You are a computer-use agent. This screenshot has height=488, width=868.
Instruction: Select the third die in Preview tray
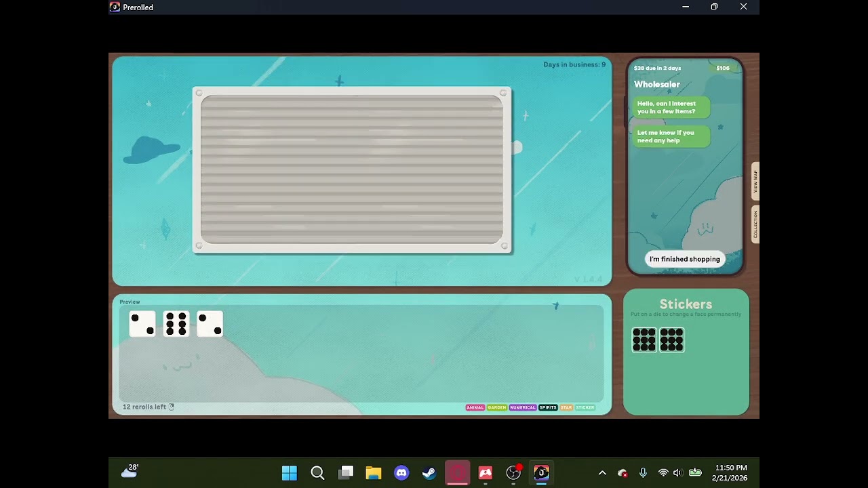point(210,324)
